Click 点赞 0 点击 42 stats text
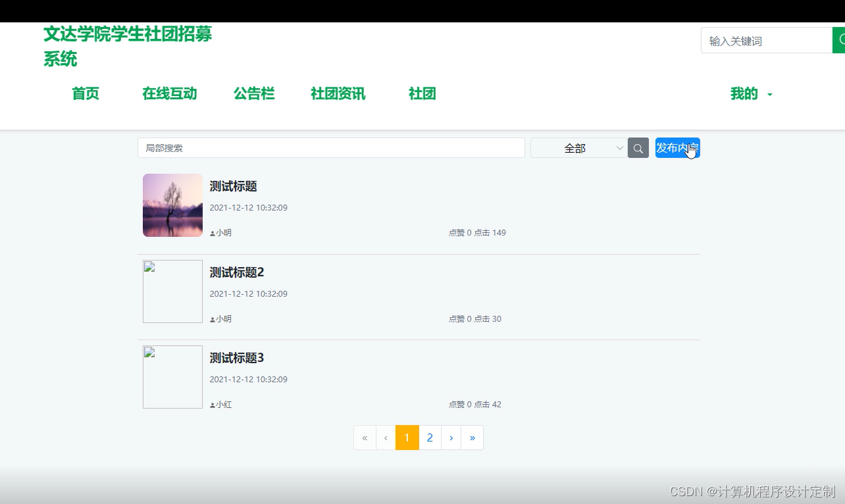This screenshot has width=845, height=504. coord(475,405)
